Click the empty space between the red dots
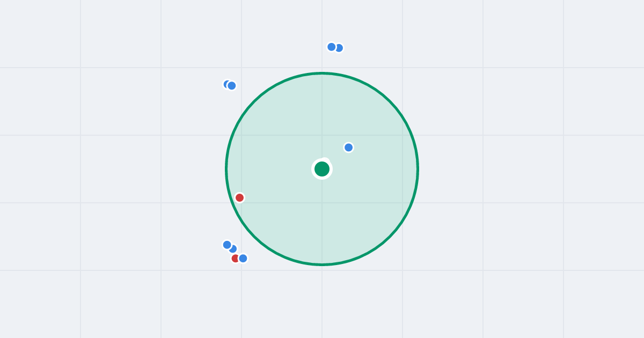 point(237,228)
